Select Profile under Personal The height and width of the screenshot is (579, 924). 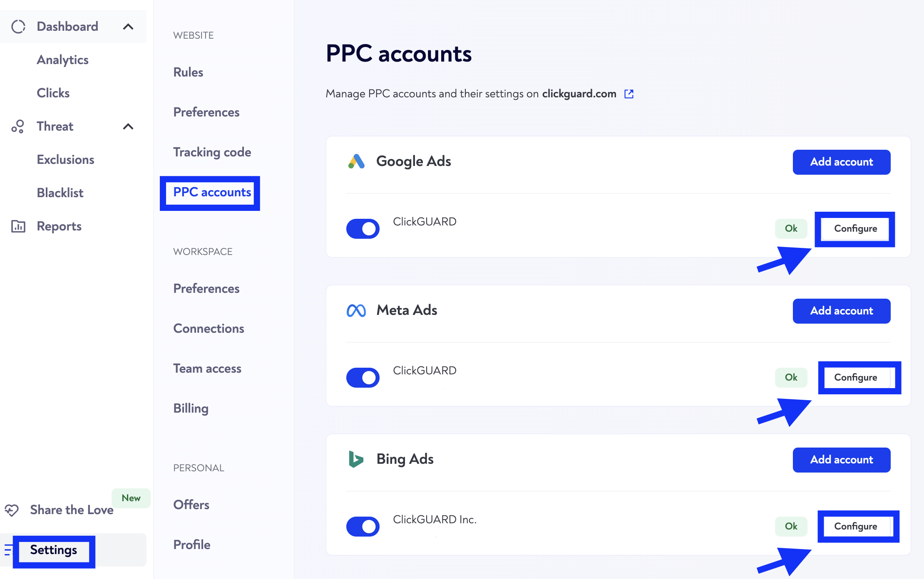(x=192, y=545)
